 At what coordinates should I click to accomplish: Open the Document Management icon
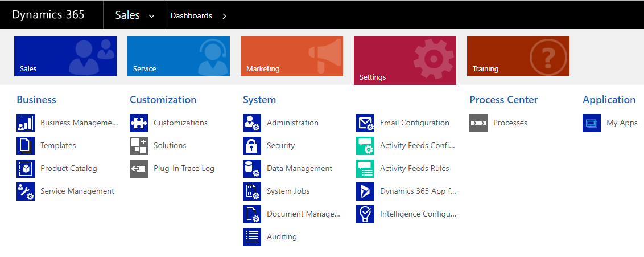click(x=252, y=214)
